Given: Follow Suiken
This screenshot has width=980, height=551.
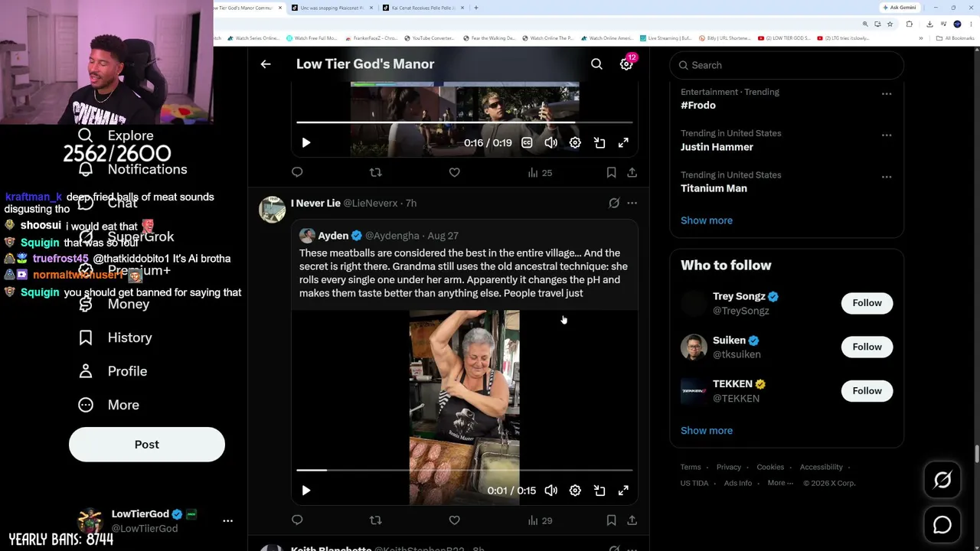Looking at the screenshot, I should coord(867,347).
